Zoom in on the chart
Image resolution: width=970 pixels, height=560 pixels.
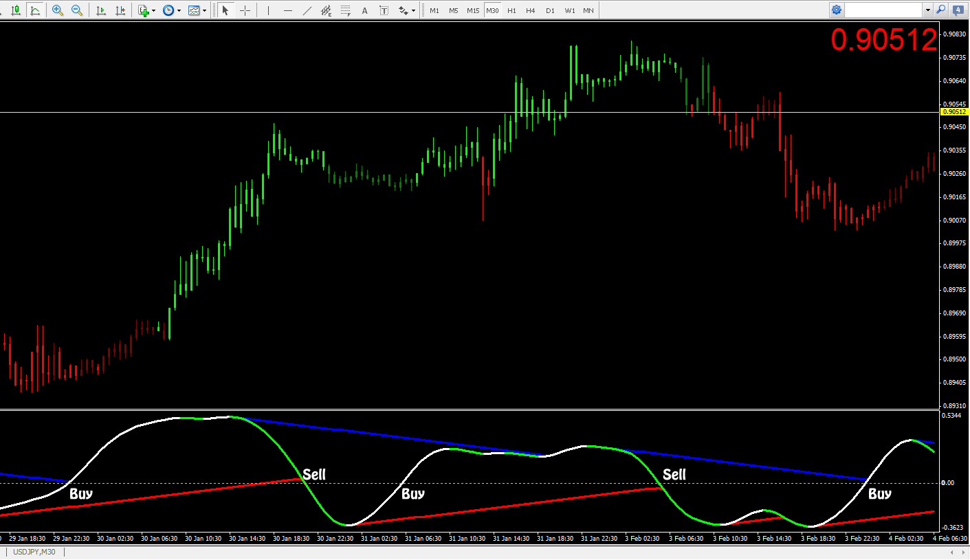58,10
